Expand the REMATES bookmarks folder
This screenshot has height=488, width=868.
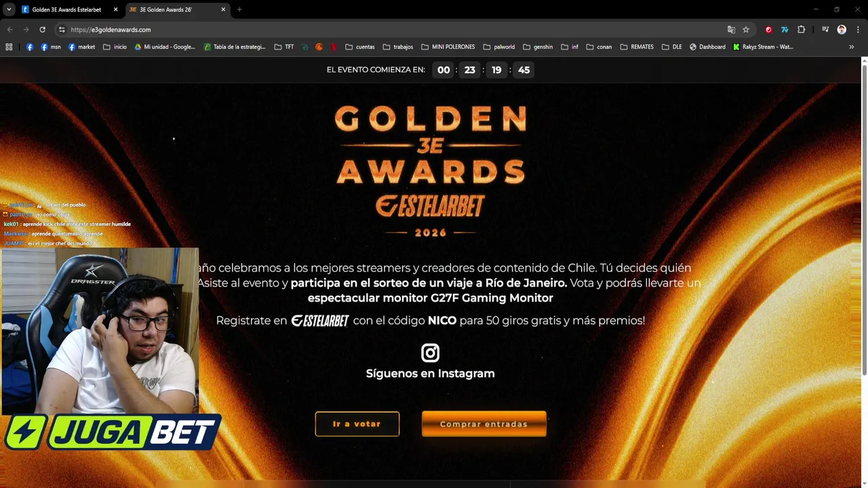click(x=637, y=47)
